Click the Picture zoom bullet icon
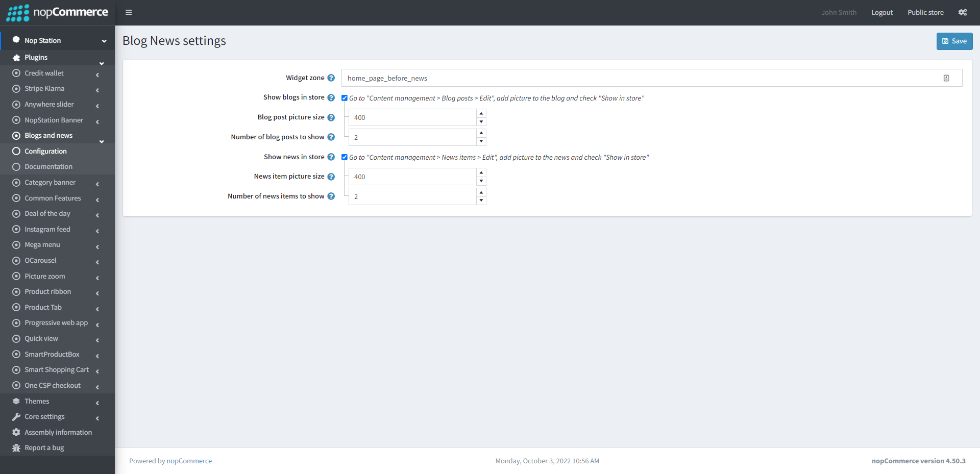The image size is (980, 474). point(16,276)
